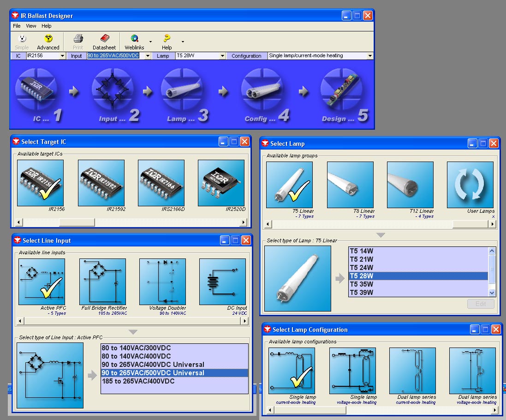Select Dual lamp series voltage-mode heating
The image size is (506, 420).
point(472,371)
